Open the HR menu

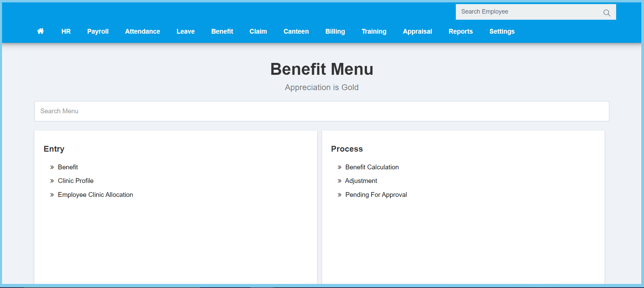tap(66, 31)
